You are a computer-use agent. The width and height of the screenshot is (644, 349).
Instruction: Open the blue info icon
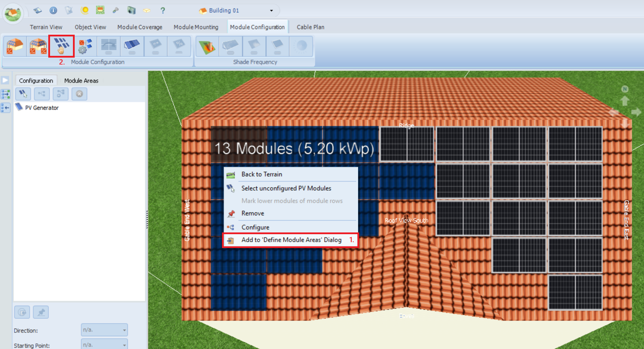[x=53, y=10]
